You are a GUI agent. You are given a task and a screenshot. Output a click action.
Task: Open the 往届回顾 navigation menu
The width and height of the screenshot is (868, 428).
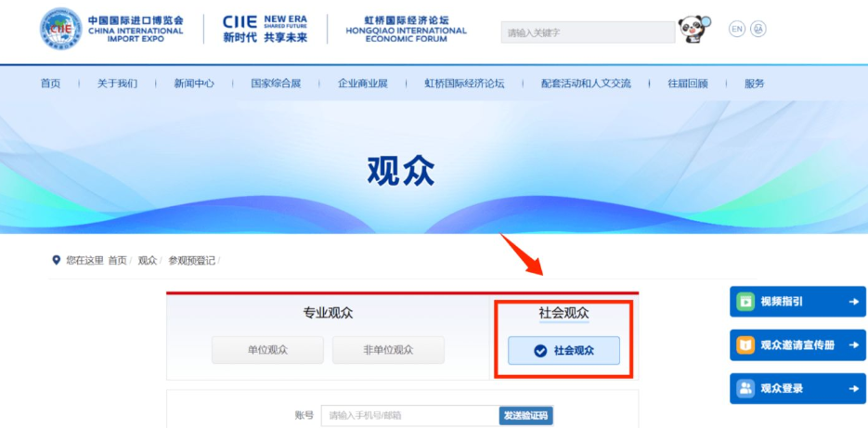point(688,84)
